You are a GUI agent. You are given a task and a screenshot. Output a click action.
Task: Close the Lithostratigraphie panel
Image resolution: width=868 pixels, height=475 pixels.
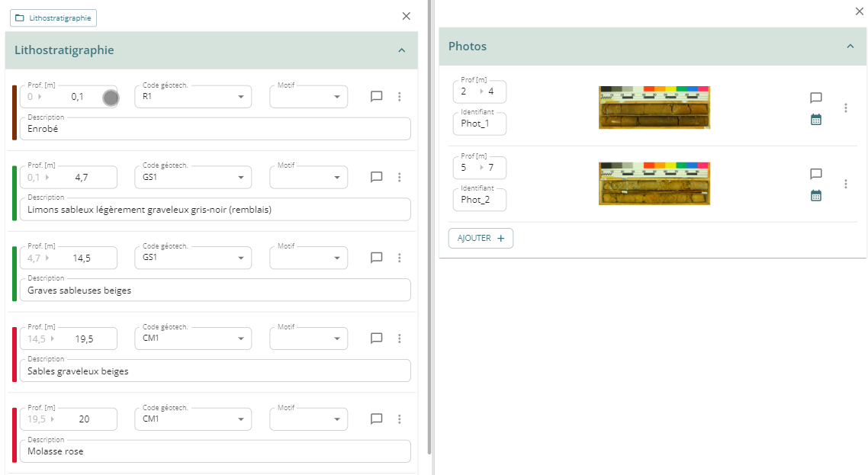click(406, 16)
